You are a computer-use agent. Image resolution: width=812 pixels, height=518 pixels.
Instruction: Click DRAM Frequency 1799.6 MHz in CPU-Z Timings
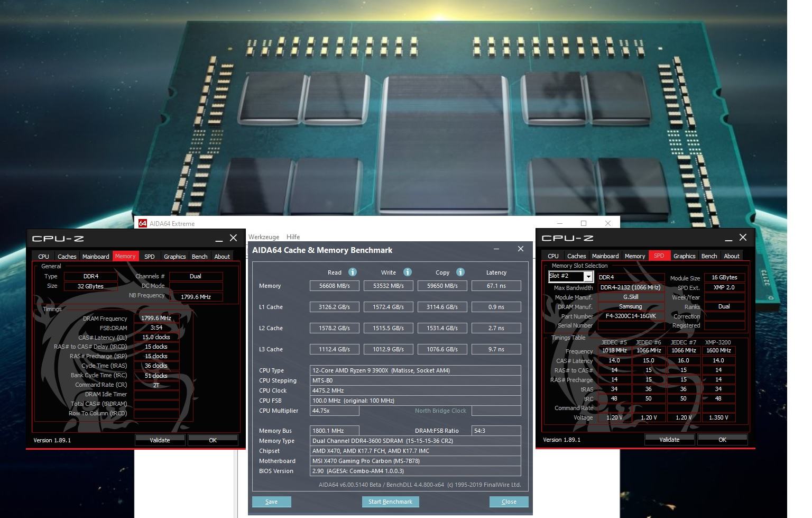(156, 319)
